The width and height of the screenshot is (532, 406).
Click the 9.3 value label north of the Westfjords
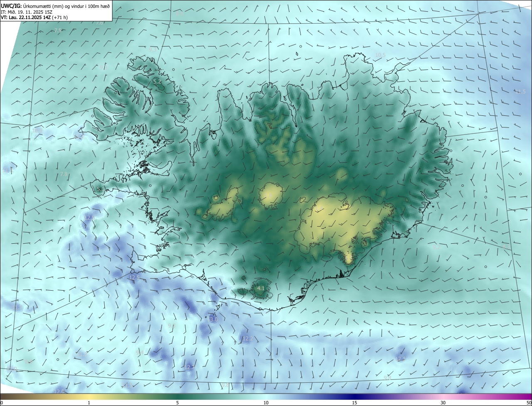153,49
